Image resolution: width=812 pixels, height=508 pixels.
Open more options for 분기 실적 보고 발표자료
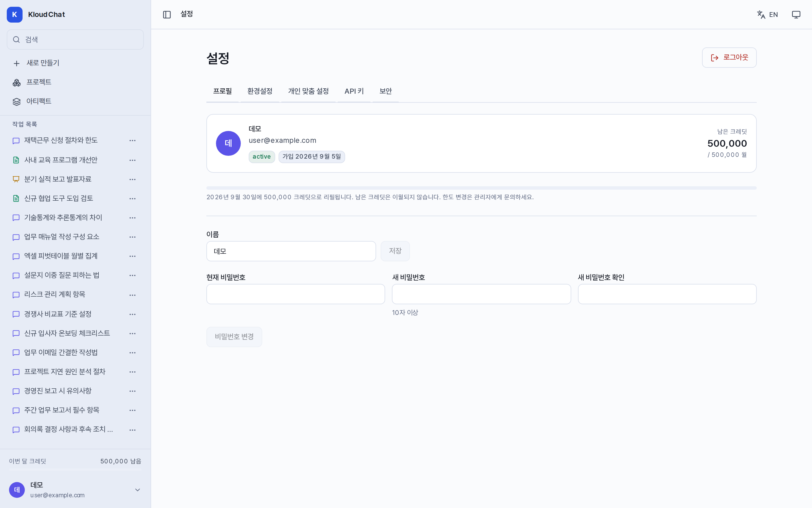(x=133, y=179)
